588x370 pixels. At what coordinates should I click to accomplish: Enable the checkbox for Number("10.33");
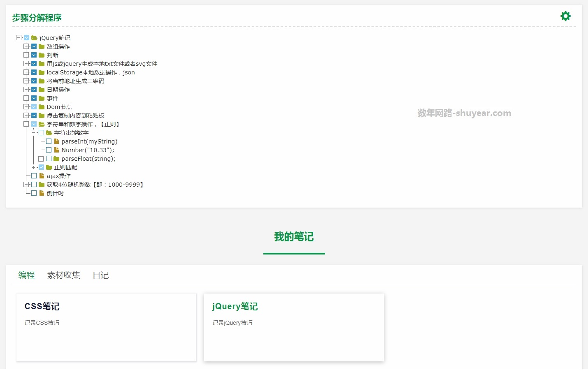pos(49,150)
